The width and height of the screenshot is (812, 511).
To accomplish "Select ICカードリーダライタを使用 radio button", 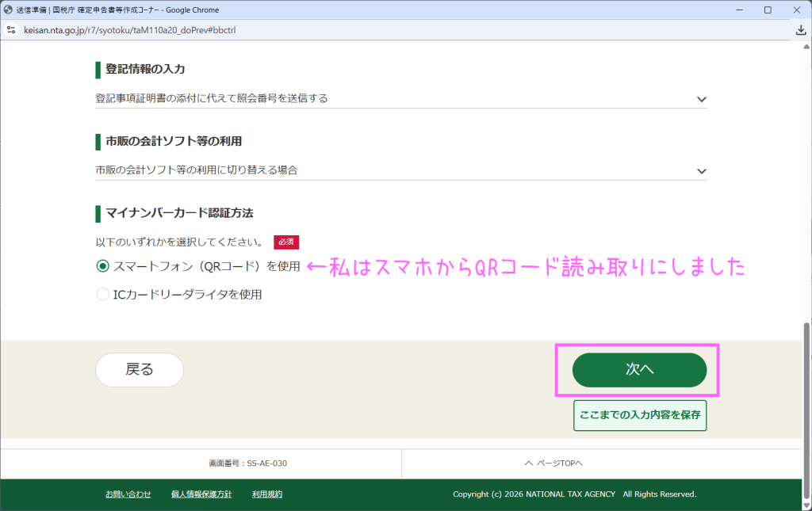I will click(x=102, y=295).
